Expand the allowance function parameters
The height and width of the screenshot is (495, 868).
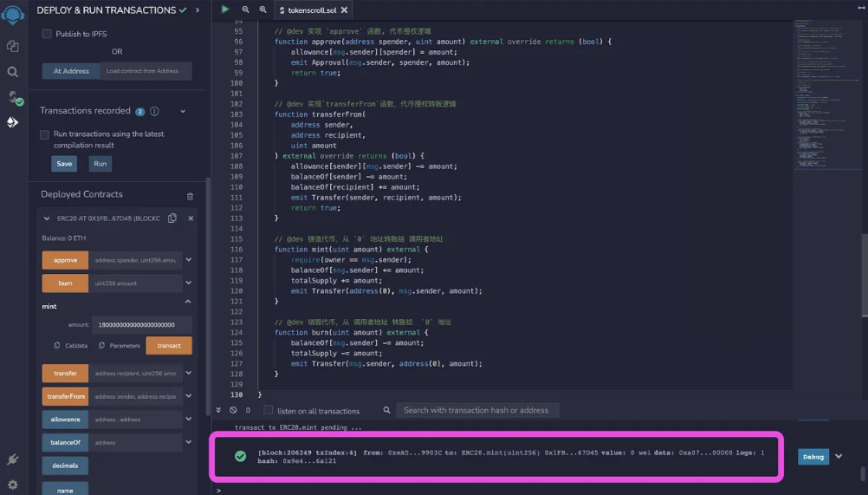pos(189,419)
